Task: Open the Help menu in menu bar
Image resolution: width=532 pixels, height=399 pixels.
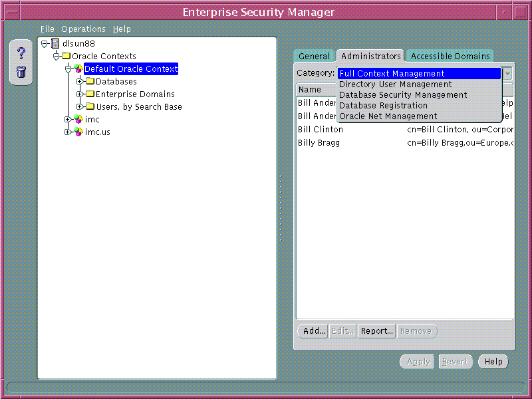Action: 122,29
